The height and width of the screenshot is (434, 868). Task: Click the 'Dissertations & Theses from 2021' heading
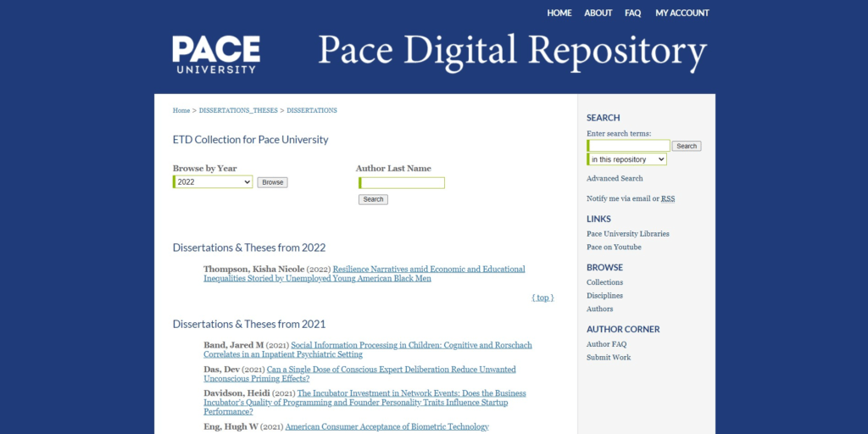pyautogui.click(x=249, y=325)
